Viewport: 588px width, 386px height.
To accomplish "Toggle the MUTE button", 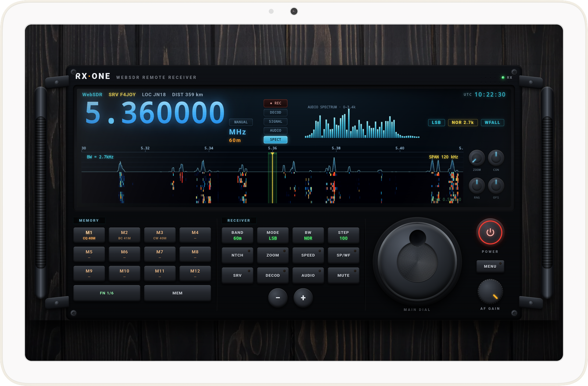I will (344, 275).
